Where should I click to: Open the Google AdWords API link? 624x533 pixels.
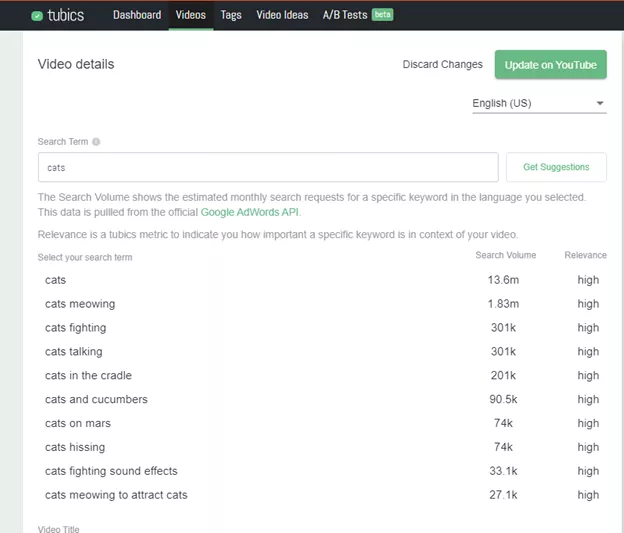[250, 212]
